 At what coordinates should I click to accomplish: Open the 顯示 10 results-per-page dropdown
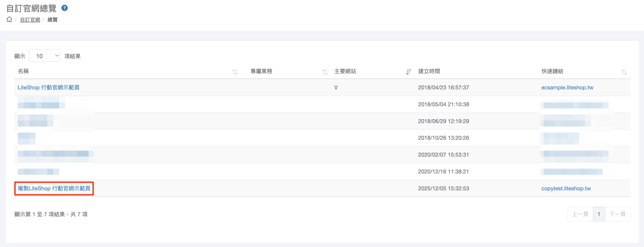click(x=45, y=56)
